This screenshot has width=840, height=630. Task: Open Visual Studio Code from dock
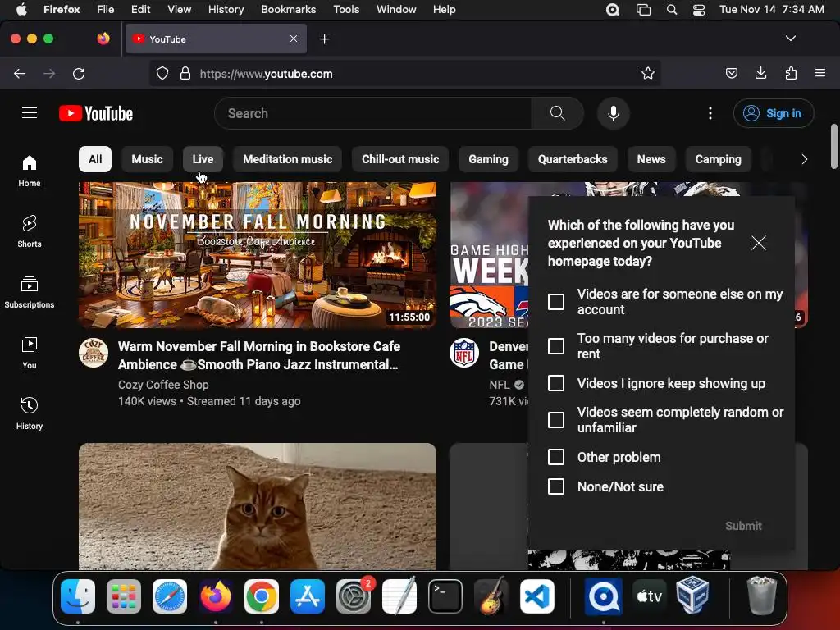click(536, 596)
